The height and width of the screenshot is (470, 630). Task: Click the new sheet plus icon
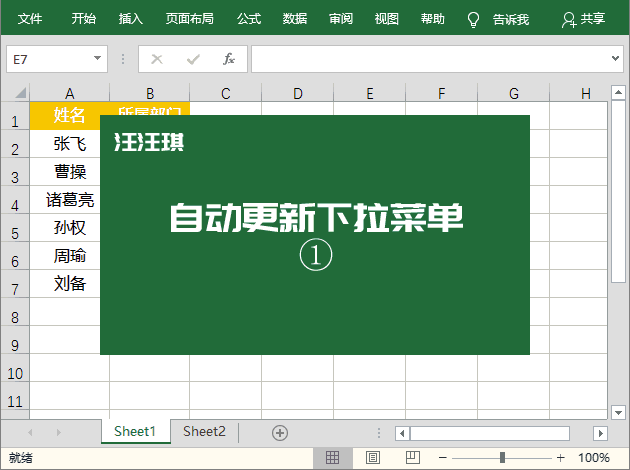(x=280, y=433)
